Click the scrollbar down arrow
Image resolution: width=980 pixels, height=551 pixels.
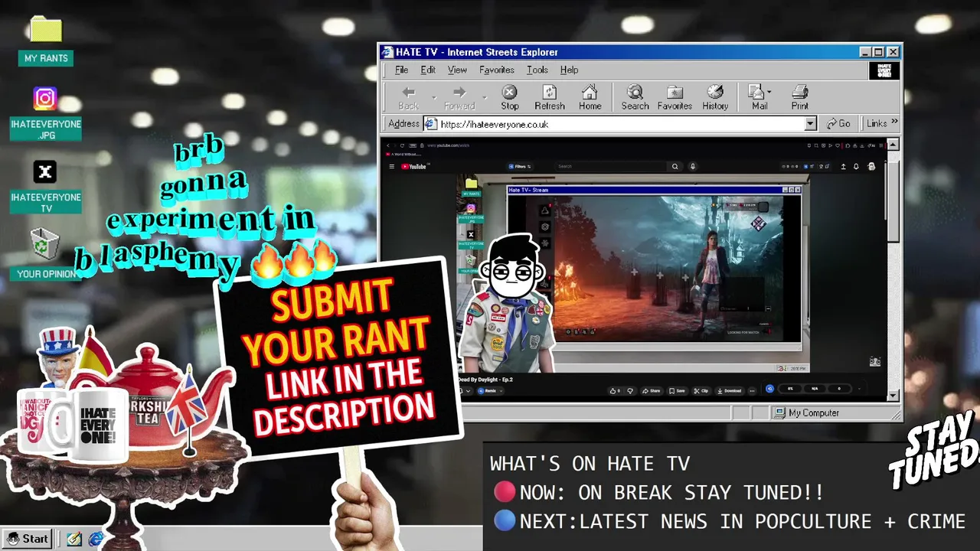click(893, 395)
